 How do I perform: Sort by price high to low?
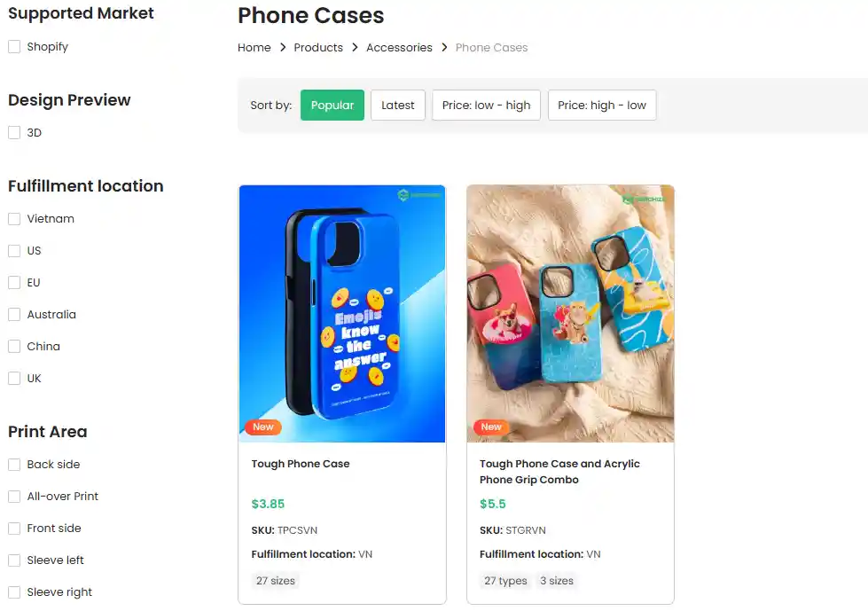tap(602, 105)
